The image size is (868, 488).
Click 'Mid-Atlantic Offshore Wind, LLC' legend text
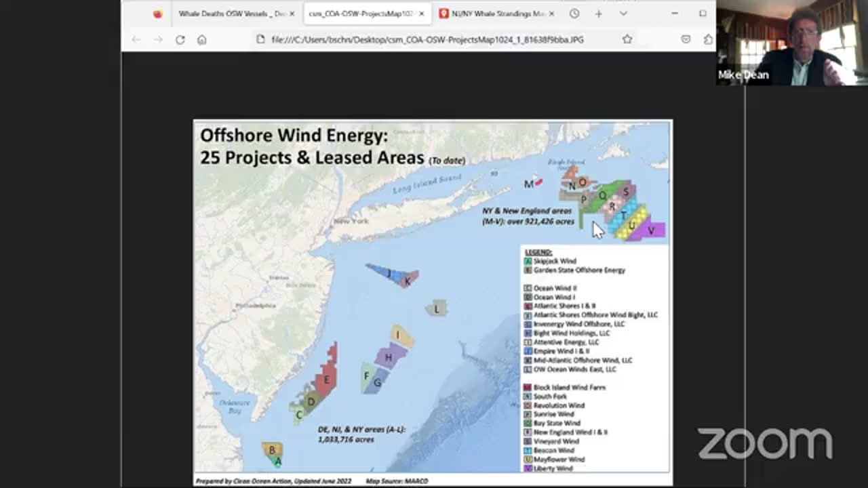583,360
